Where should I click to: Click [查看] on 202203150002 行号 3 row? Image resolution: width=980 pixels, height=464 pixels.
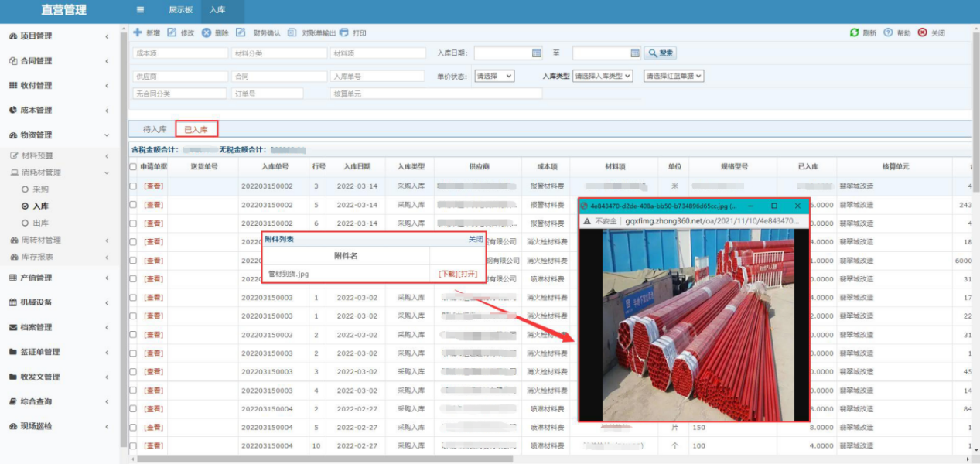(153, 186)
